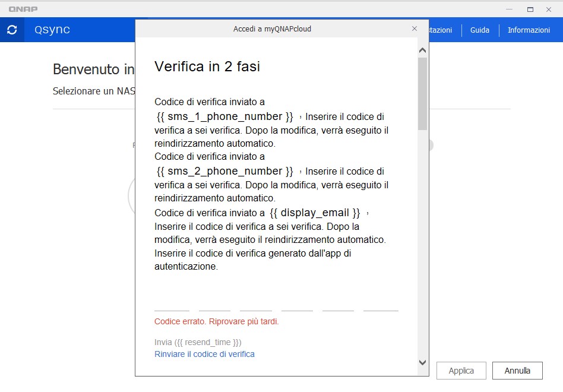
Task: Open the Guida menu
Action: pyautogui.click(x=480, y=30)
